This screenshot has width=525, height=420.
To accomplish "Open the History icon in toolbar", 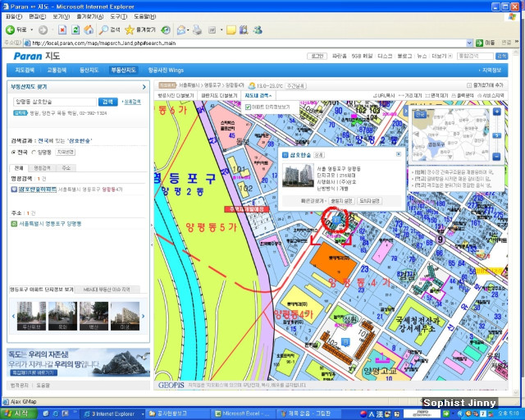I will pyautogui.click(x=166, y=30).
